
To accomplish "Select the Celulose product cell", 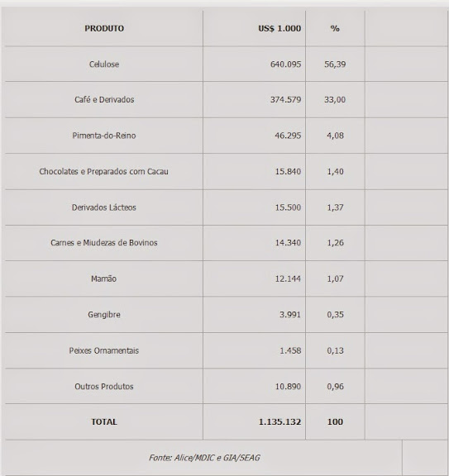I will point(104,64).
